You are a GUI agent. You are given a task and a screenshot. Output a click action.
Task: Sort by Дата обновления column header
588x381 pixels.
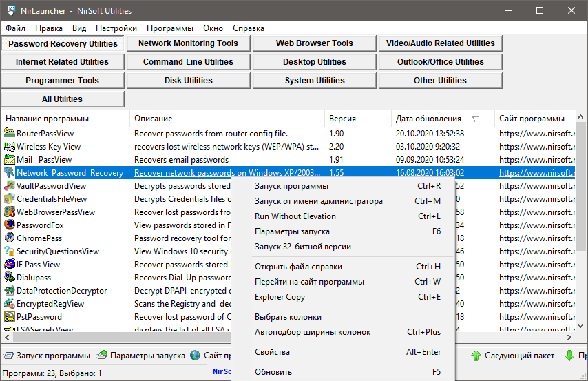pos(428,119)
